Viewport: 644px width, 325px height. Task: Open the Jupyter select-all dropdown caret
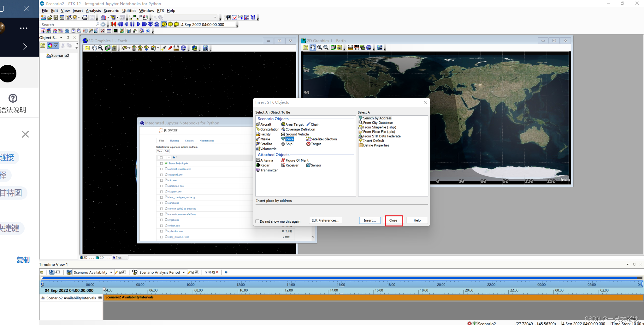(x=169, y=158)
